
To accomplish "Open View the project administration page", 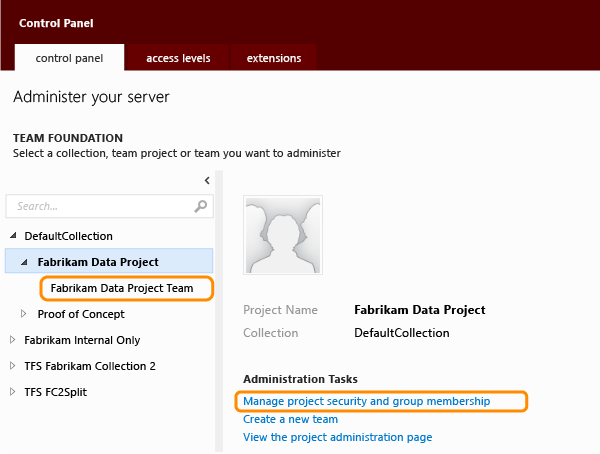I will point(338,437).
